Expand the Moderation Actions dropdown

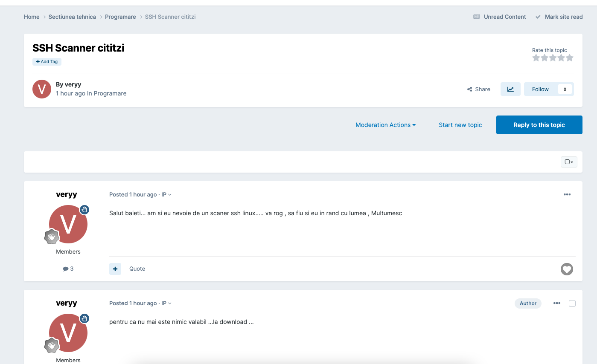coord(385,125)
